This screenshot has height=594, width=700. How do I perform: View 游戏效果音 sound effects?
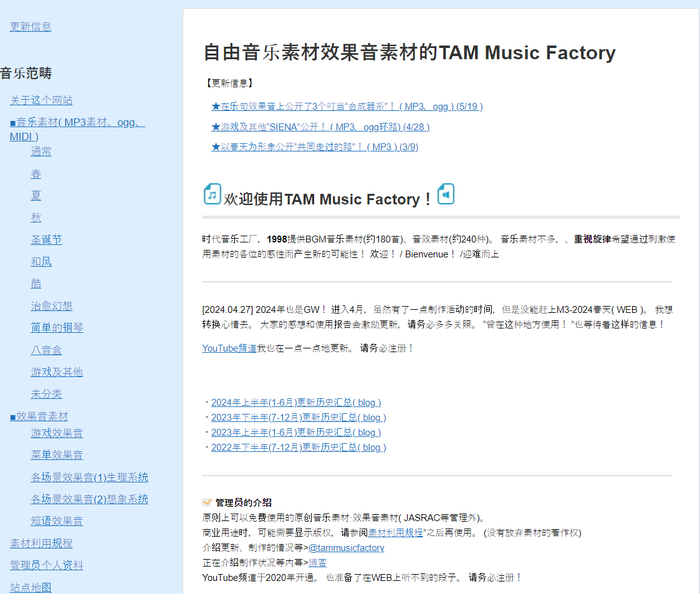coord(57,433)
